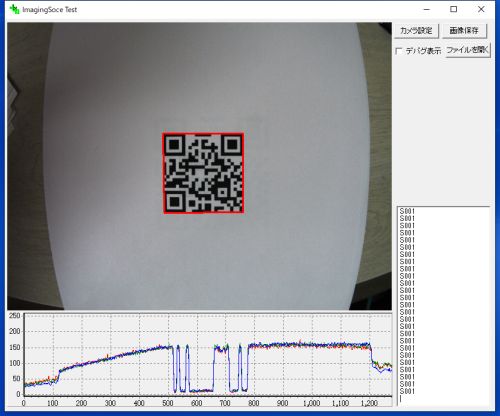500x416 pixels.
Task: Click the ImagingSoce Test app icon
Action: pos(15,9)
